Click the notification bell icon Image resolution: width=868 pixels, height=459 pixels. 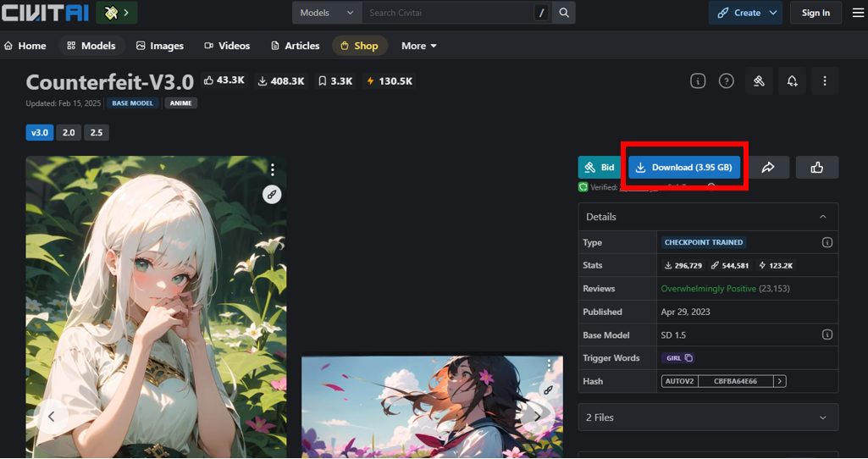[x=792, y=80]
